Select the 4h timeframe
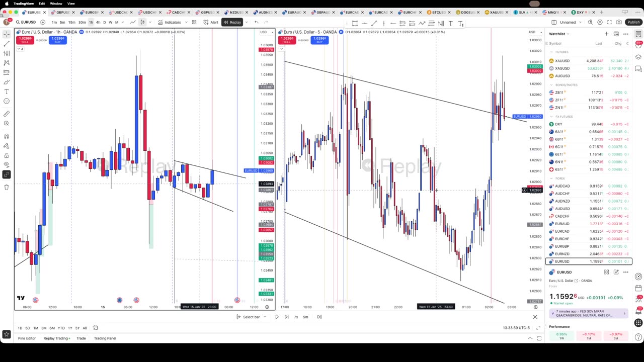Screen dimensions: 644x362 [x=98, y=22]
